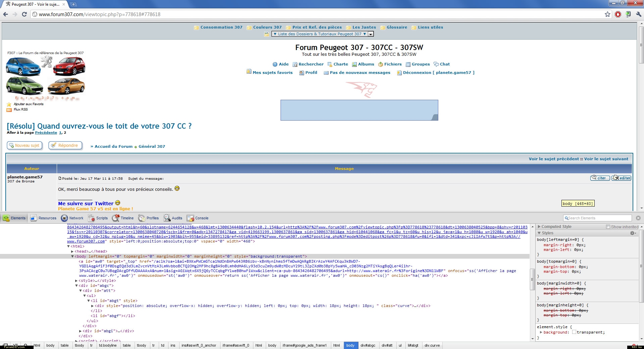Click the Google ad banner placeholder
Image resolution: width=644 pixels, height=349 pixels.
(x=359, y=110)
